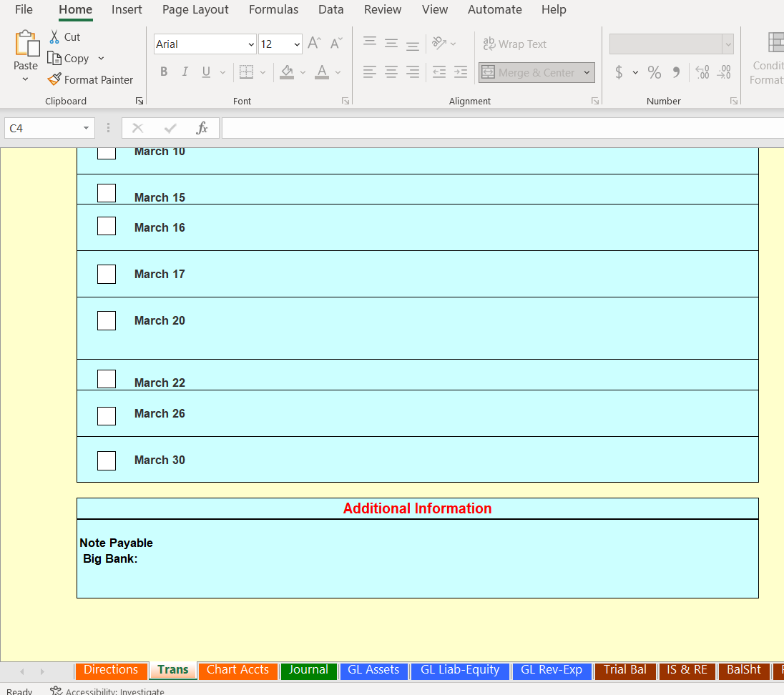Check the March 15 checkbox

coord(107,193)
